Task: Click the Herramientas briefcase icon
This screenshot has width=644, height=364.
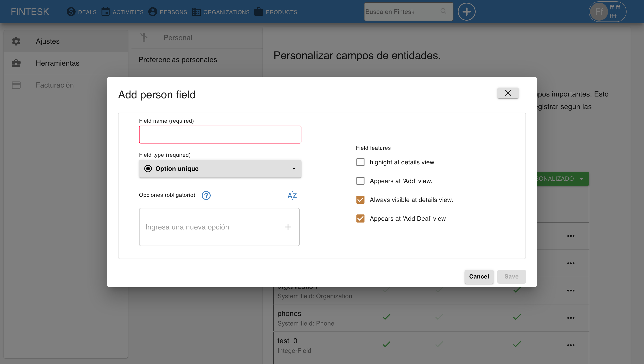Action: pyautogui.click(x=16, y=63)
